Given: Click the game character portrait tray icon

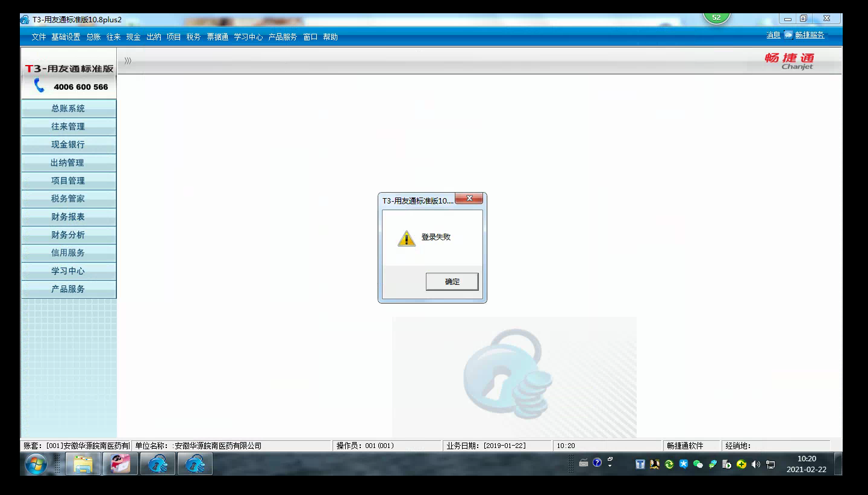Looking at the screenshot, I should [x=655, y=464].
